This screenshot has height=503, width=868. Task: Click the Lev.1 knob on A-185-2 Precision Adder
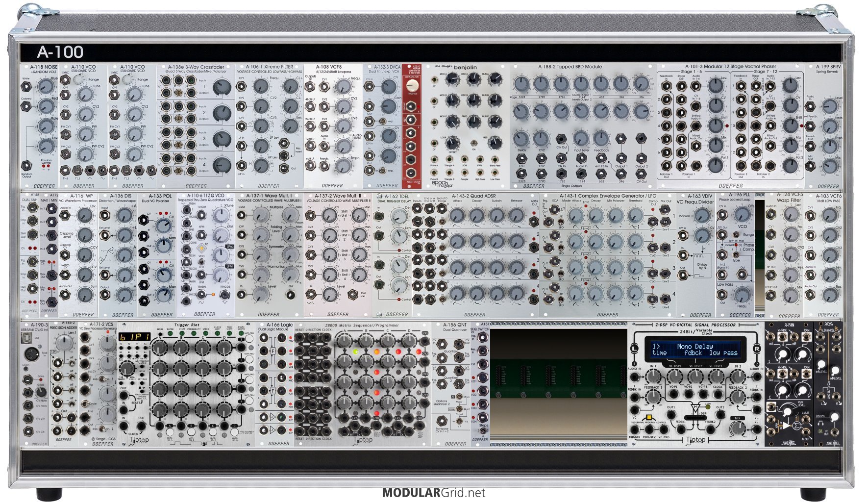point(64,344)
